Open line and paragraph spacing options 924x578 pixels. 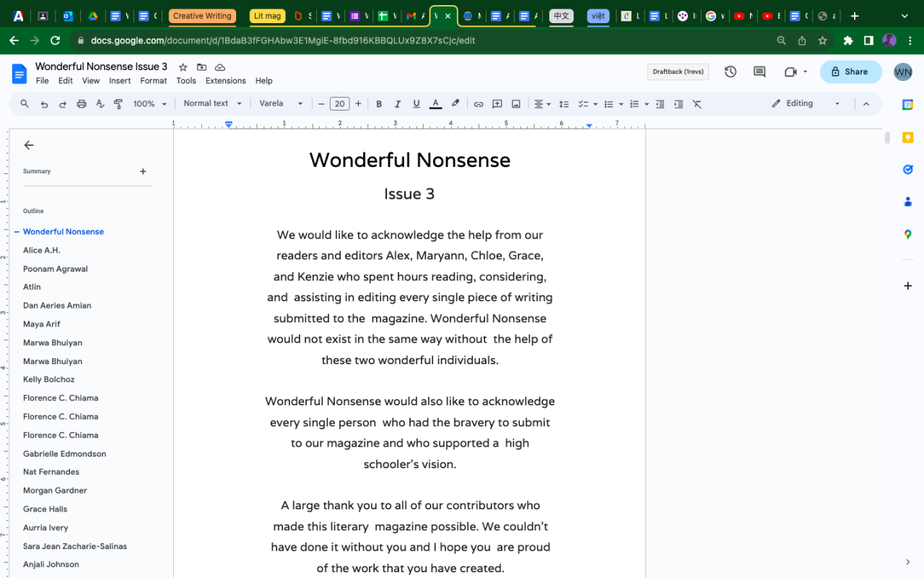tap(565, 104)
